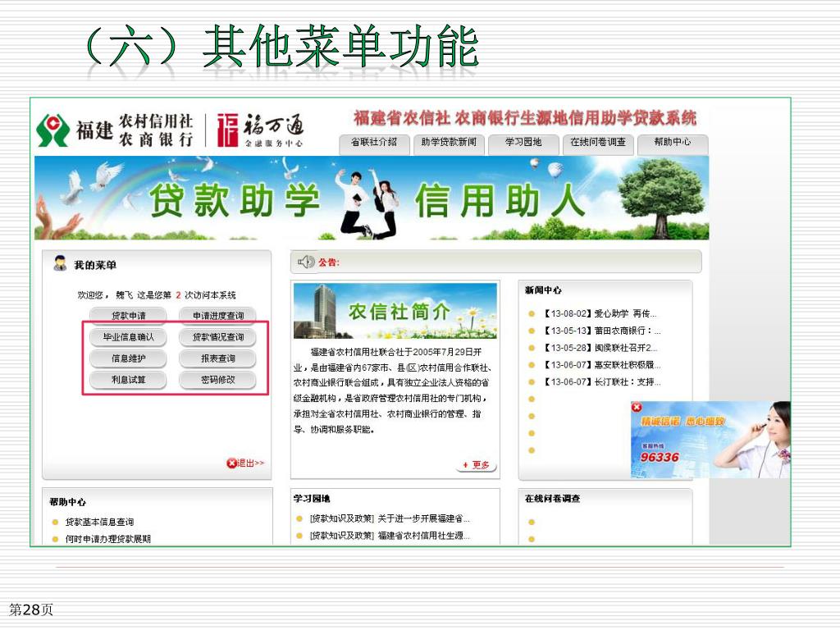The image size is (840, 630).
Task: Open news item 【13-05-28】闽侯联社
Action: coord(600,348)
